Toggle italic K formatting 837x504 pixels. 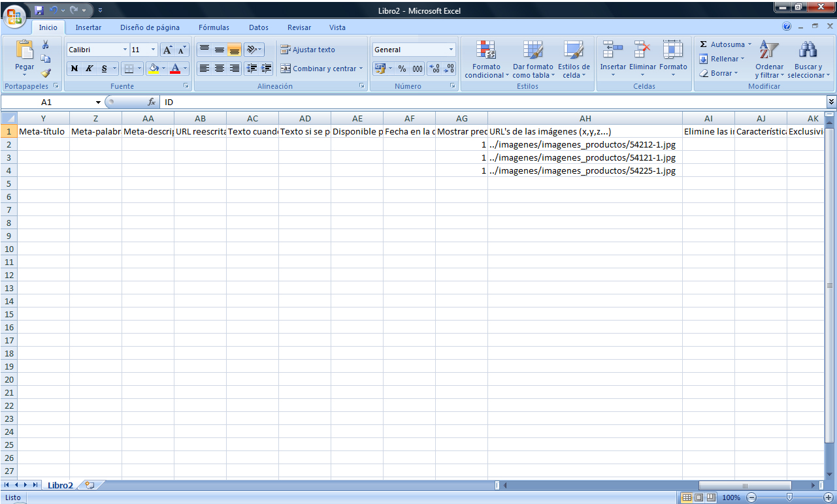click(89, 69)
